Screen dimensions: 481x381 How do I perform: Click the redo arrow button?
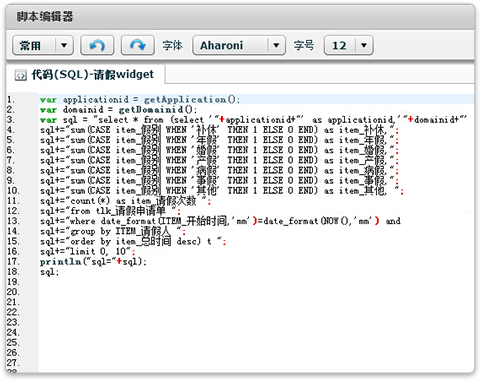137,45
